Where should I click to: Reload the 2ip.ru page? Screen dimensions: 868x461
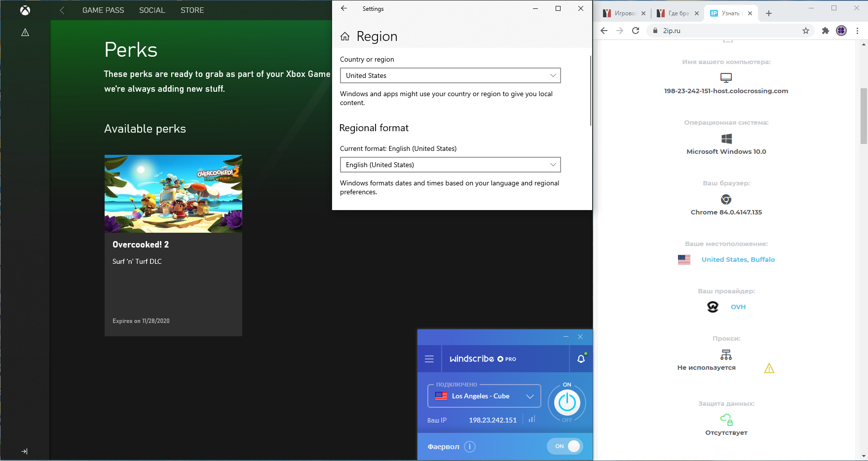click(636, 31)
